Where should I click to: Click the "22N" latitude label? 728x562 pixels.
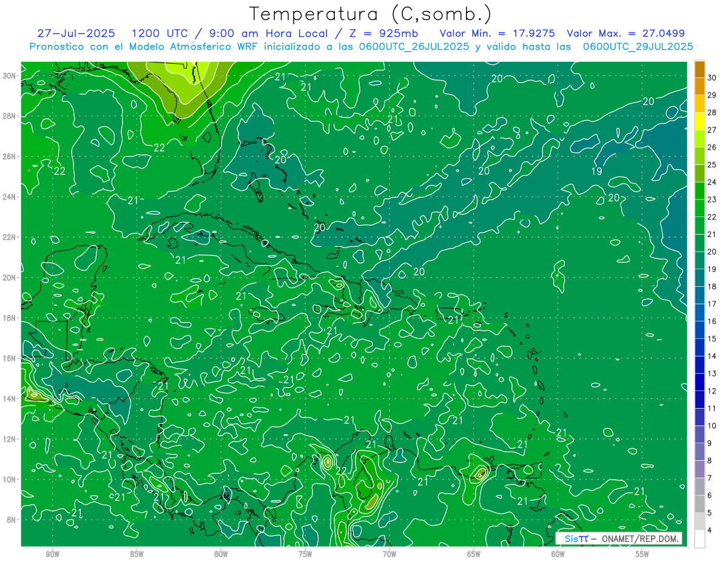10,237
